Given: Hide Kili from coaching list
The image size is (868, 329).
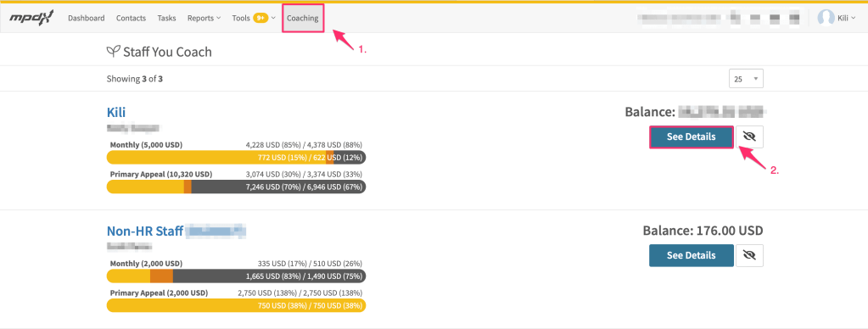Looking at the screenshot, I should coord(749,137).
